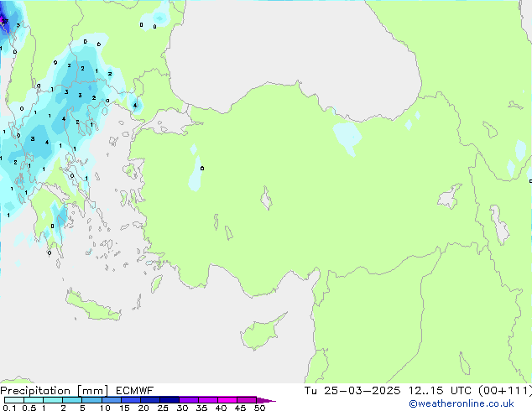Click the 'Precipitation [mm]' title text

click(54, 391)
